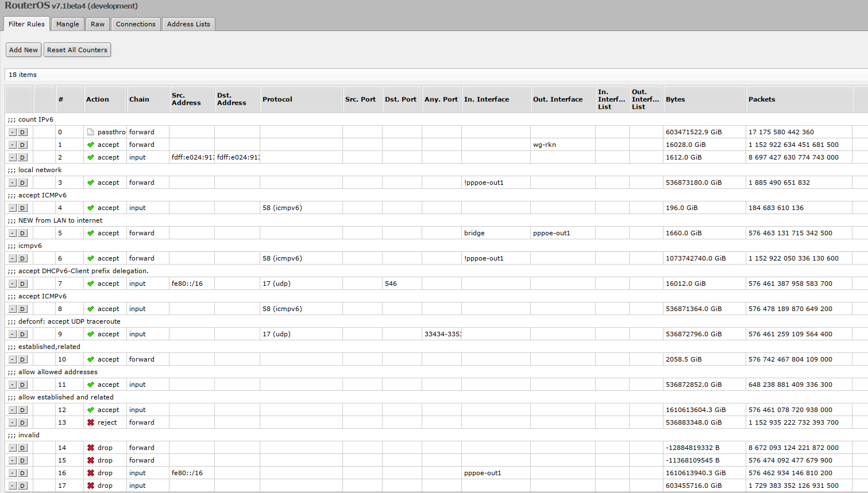Sort by the Action column header
868x493 pixels.
click(x=105, y=99)
